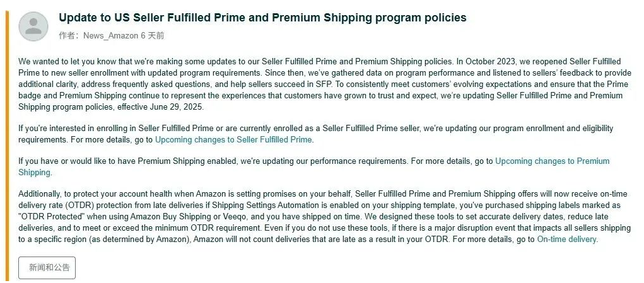Open the "Upcoming changes to Seller Fulfilled Prime" link
Viewport: 644px width, 283px height.
pyautogui.click(x=233, y=139)
